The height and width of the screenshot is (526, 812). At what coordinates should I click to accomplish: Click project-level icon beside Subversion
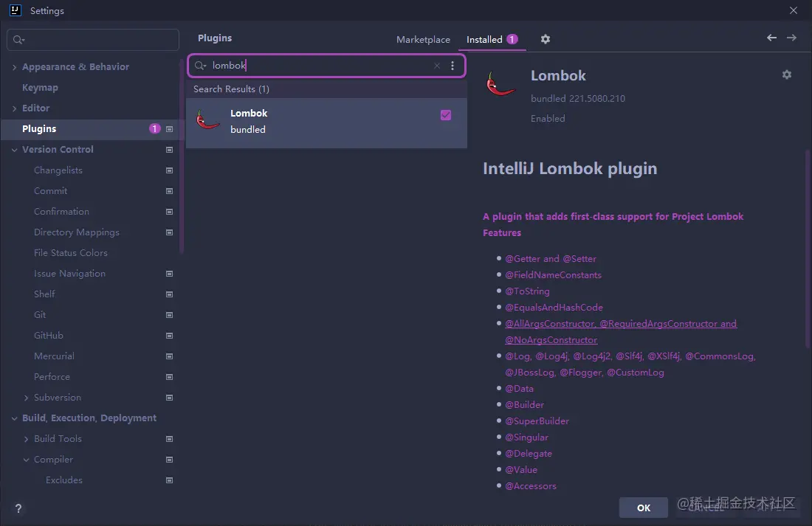pyautogui.click(x=169, y=398)
